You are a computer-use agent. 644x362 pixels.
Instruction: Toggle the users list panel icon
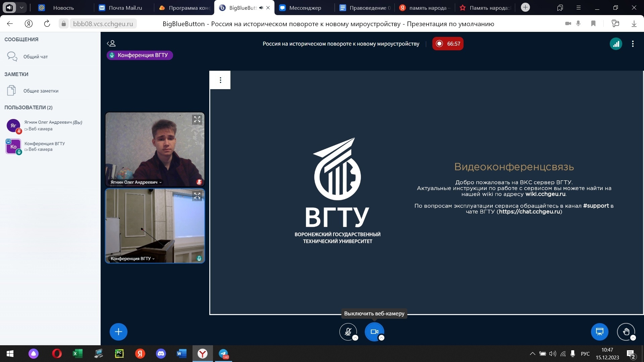pos(111,44)
